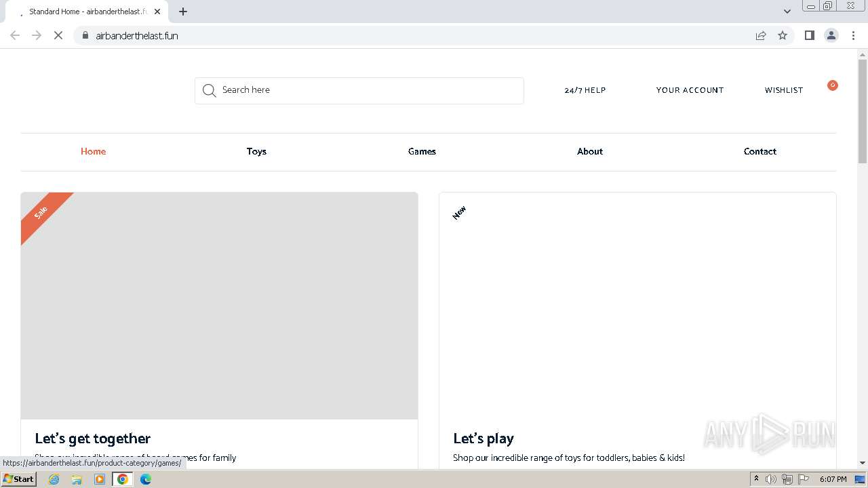Viewport: 868px width, 488px height.
Task: Select the Home menu item
Action: coord(93,151)
